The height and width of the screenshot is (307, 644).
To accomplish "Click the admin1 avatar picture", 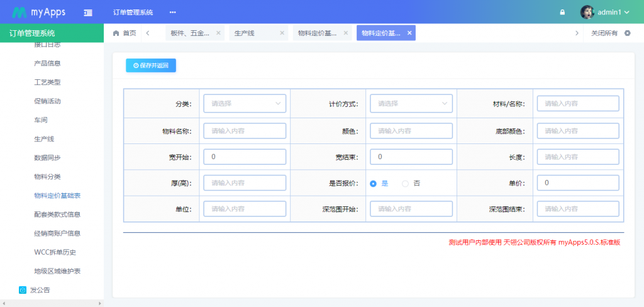I will [587, 12].
